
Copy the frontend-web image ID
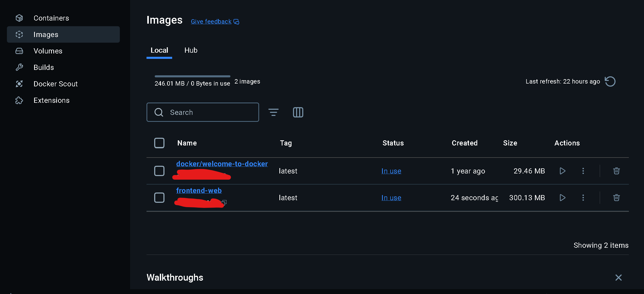point(224,203)
